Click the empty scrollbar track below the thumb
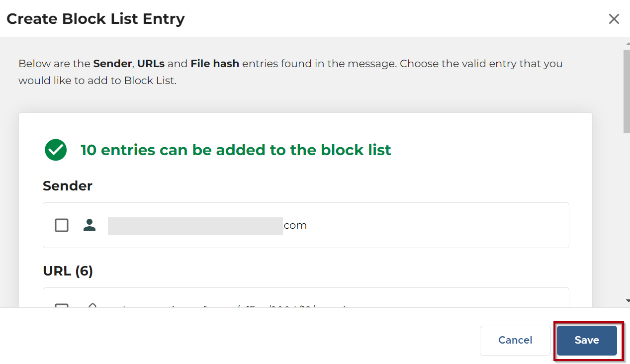 coord(627,214)
